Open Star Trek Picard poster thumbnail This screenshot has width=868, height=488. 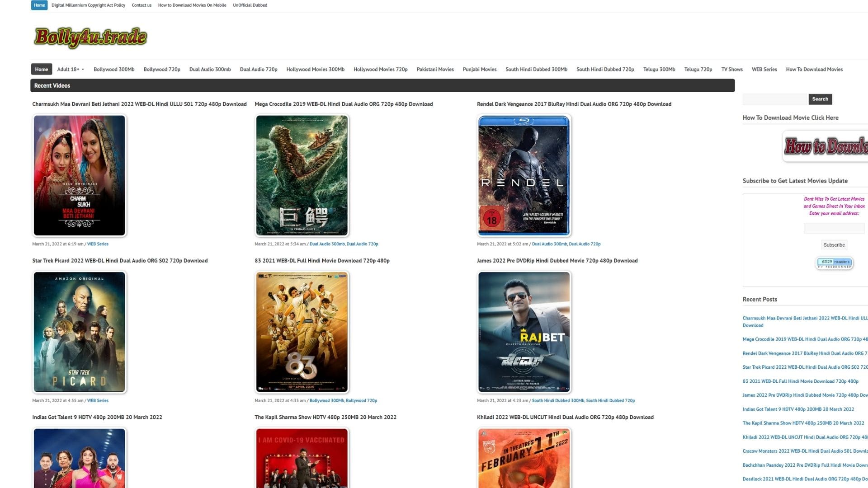pos(80,332)
